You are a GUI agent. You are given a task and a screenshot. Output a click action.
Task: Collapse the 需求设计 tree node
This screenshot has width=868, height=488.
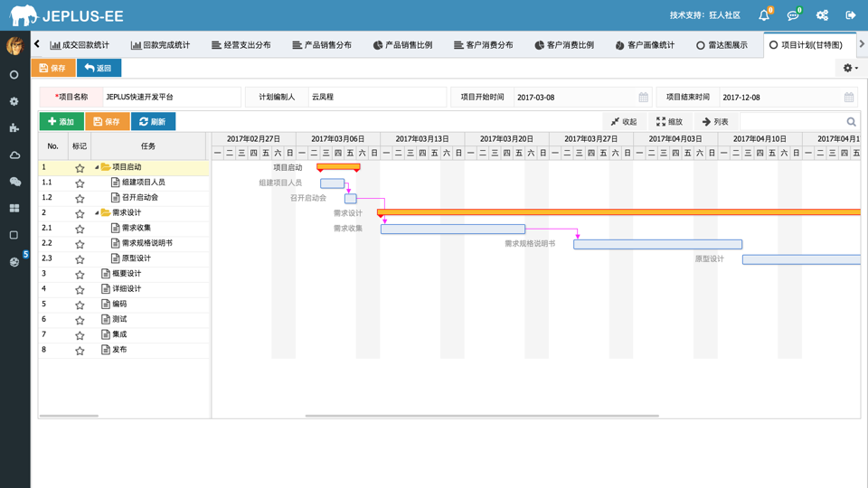click(x=97, y=212)
